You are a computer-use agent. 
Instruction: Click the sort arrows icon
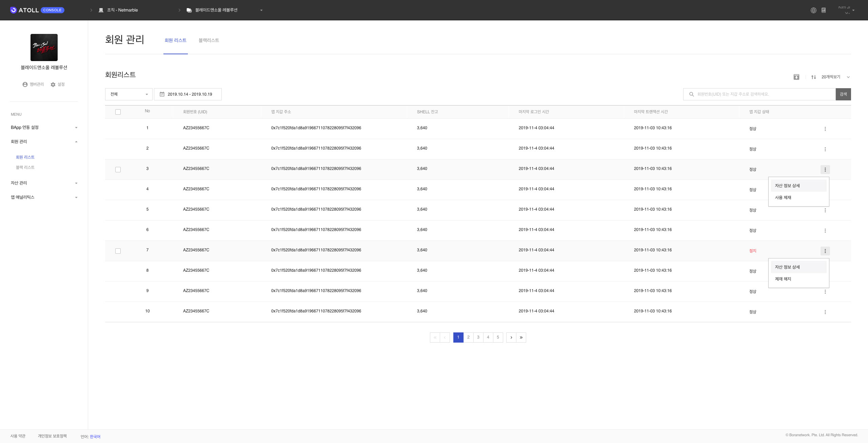click(x=813, y=77)
